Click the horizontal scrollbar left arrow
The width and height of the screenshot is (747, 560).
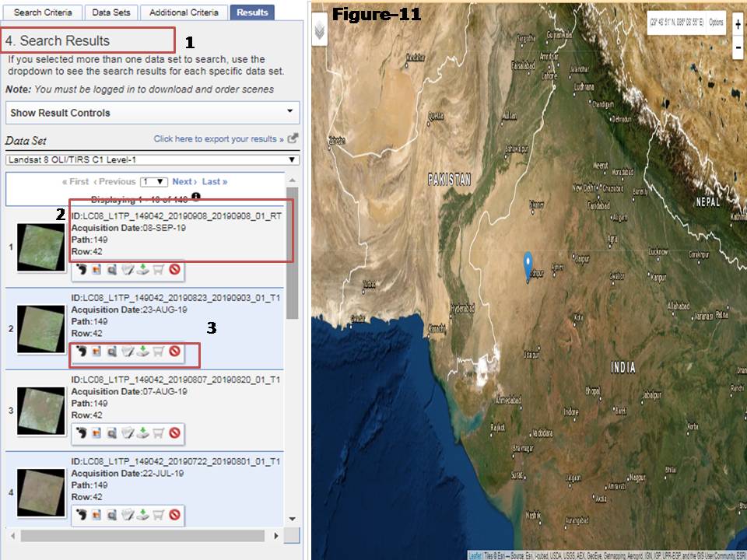pyautogui.click(x=12, y=536)
